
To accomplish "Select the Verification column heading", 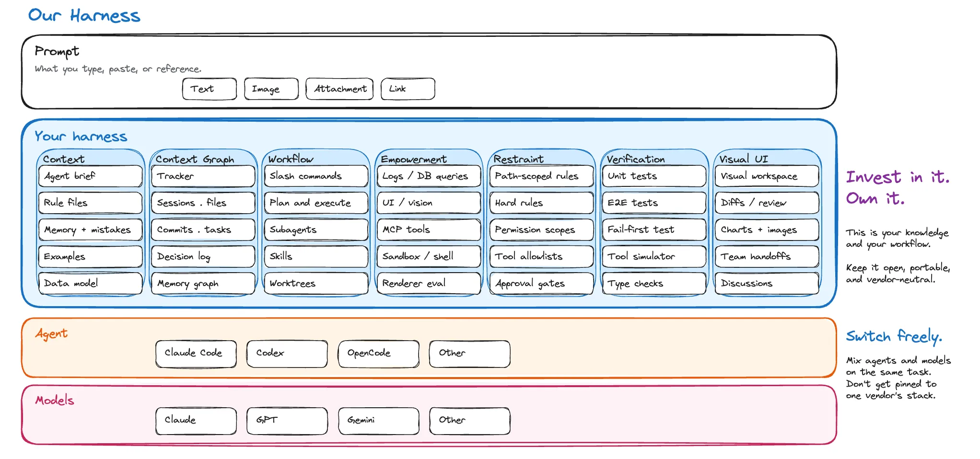I will (636, 159).
